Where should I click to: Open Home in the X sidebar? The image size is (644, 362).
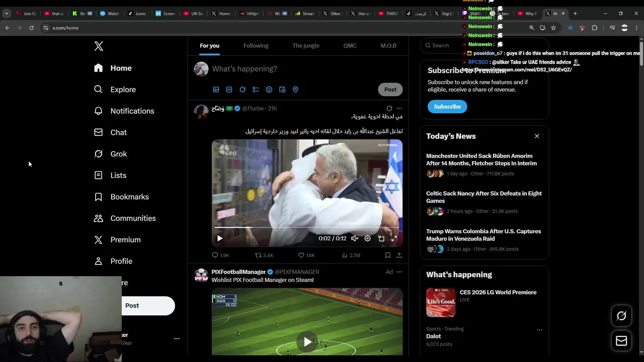click(x=113, y=68)
